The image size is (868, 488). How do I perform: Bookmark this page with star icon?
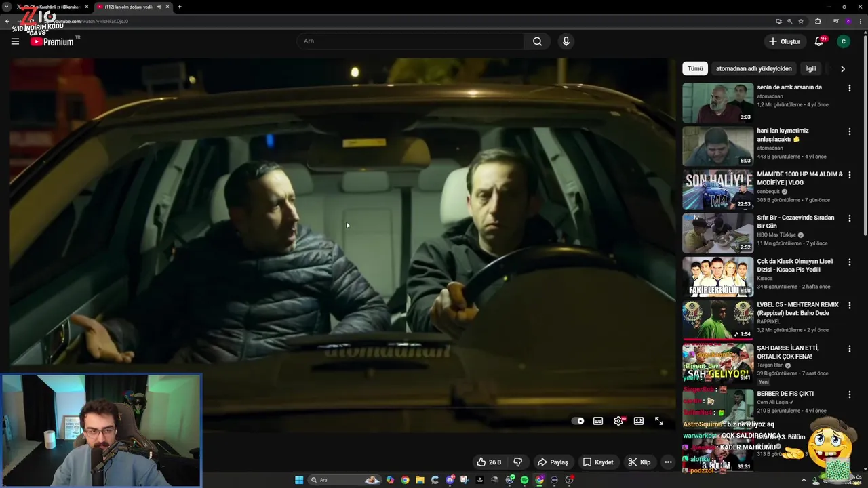coord(801,21)
